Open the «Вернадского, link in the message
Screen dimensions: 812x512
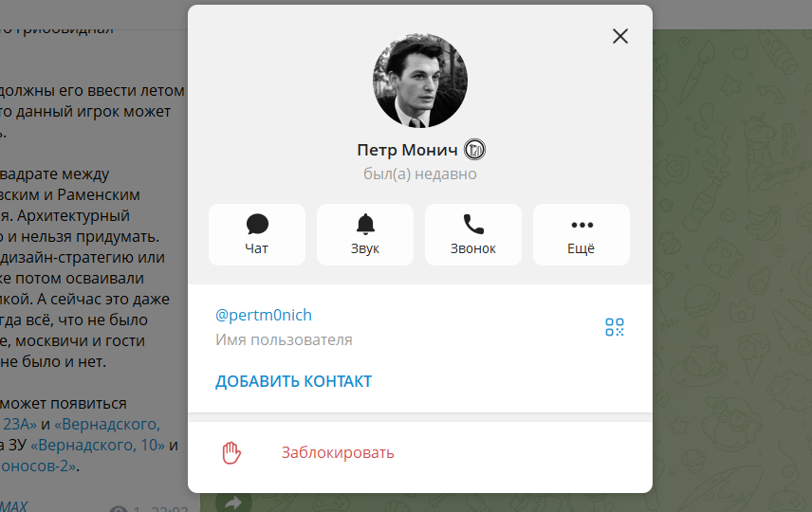[107, 424]
